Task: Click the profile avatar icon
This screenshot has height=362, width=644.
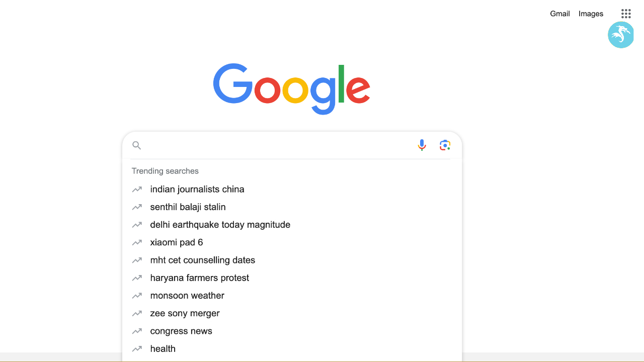Action: coord(621,35)
